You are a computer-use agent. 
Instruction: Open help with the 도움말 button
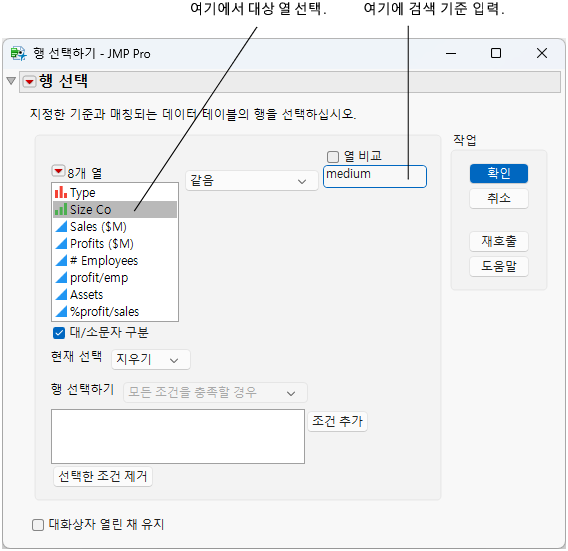(x=498, y=267)
